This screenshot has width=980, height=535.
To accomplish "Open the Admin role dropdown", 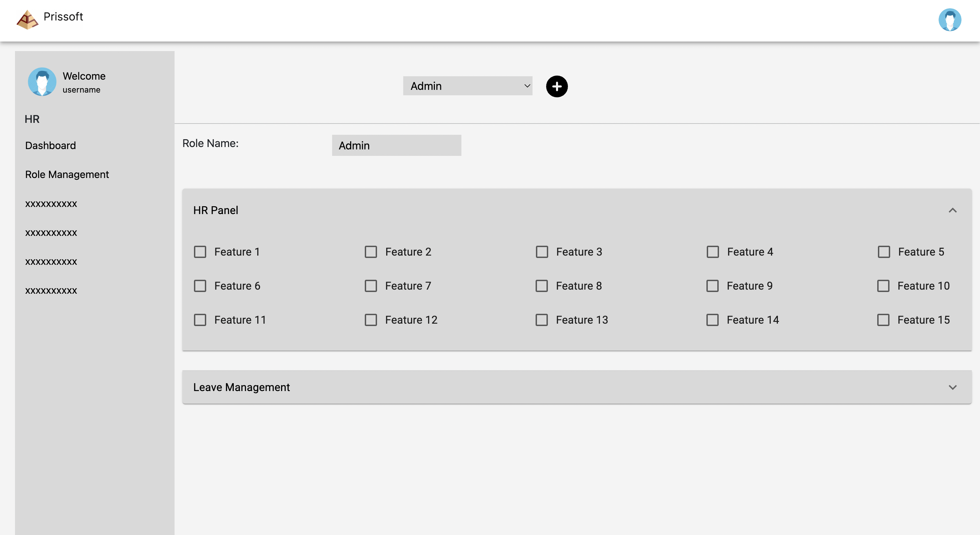I will (467, 86).
